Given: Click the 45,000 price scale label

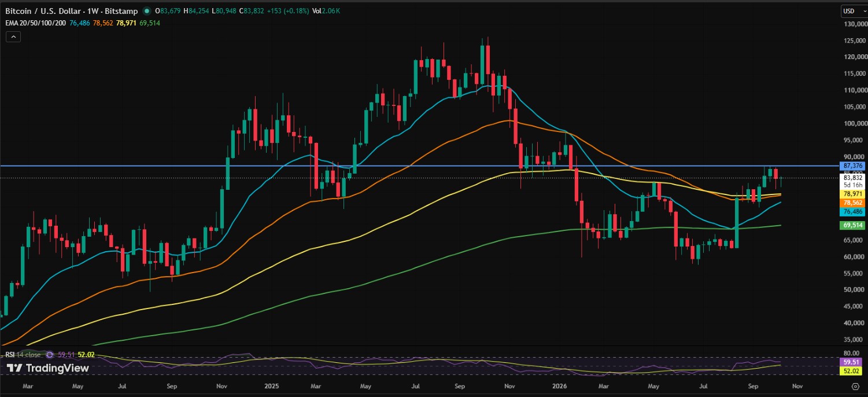Looking at the screenshot, I should click(855, 306).
